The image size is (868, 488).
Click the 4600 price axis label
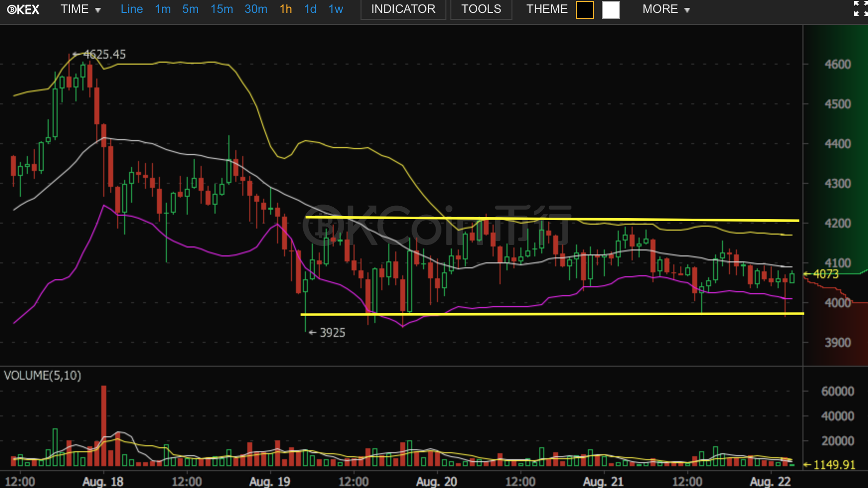coord(838,64)
